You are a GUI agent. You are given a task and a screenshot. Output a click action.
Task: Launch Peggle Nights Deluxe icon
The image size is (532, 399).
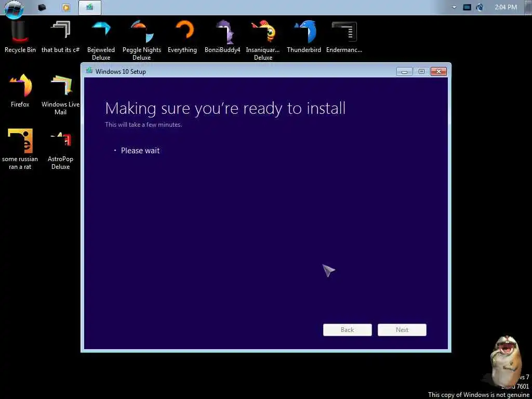pos(142,40)
